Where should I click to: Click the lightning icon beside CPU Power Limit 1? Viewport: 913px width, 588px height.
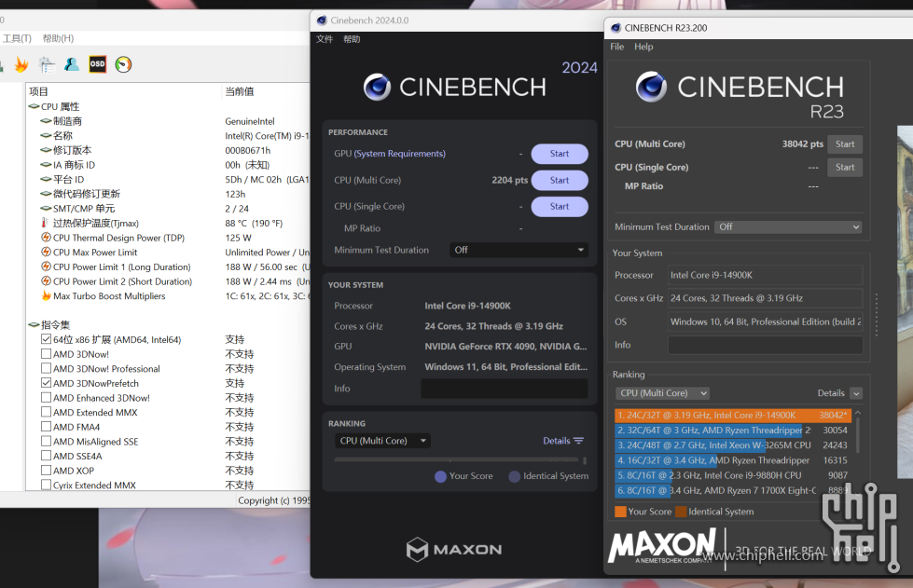(46, 267)
